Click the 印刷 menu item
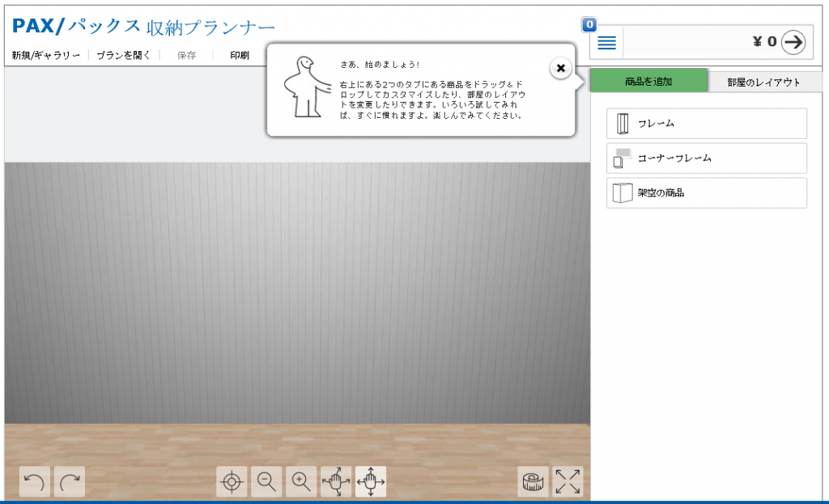The width and height of the screenshot is (829, 504). [x=240, y=55]
